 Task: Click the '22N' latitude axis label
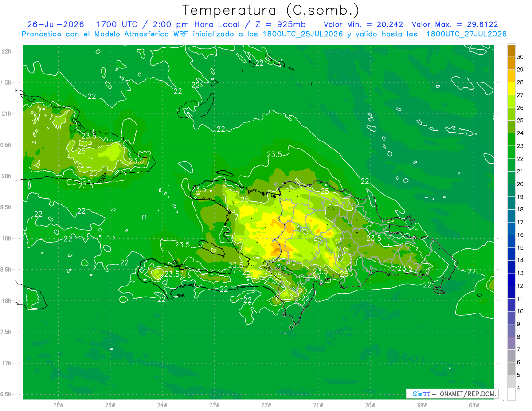pos(7,51)
